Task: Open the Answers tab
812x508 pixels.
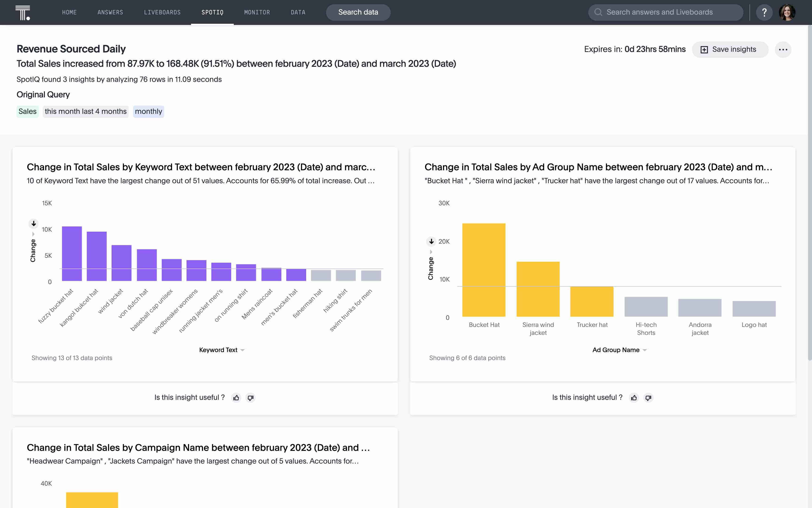Action: coord(110,12)
